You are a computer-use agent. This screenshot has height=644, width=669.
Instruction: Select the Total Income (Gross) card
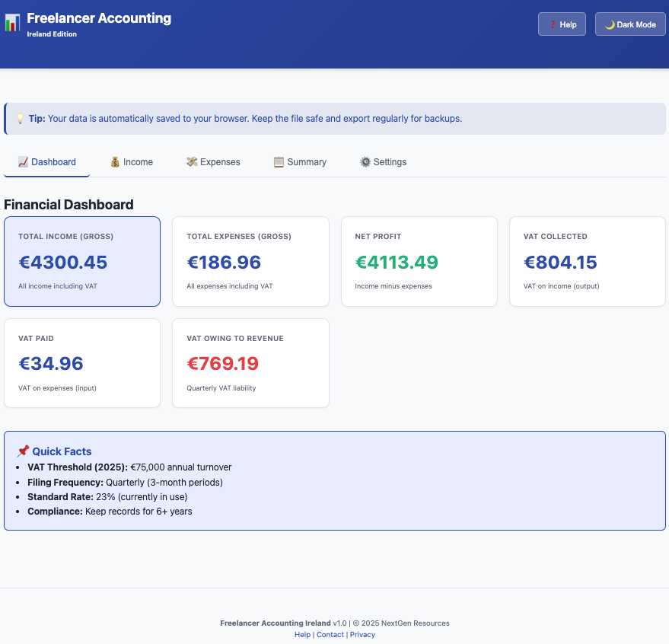coord(82,261)
